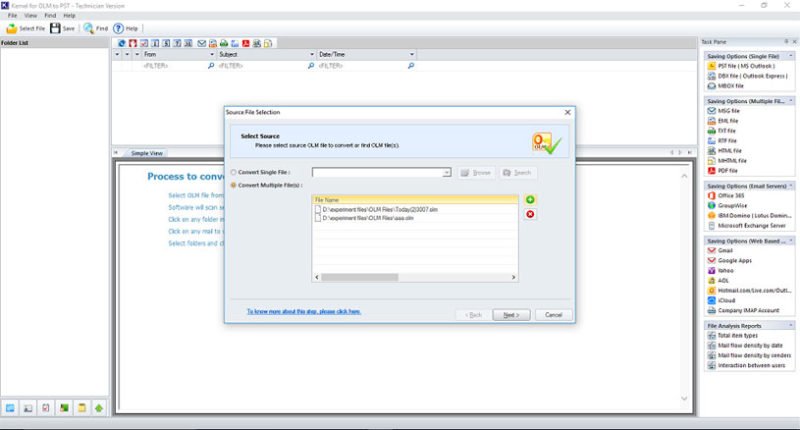The height and width of the screenshot is (430, 800).
Task: Choose Company IMAP Account option
Action: point(744,310)
